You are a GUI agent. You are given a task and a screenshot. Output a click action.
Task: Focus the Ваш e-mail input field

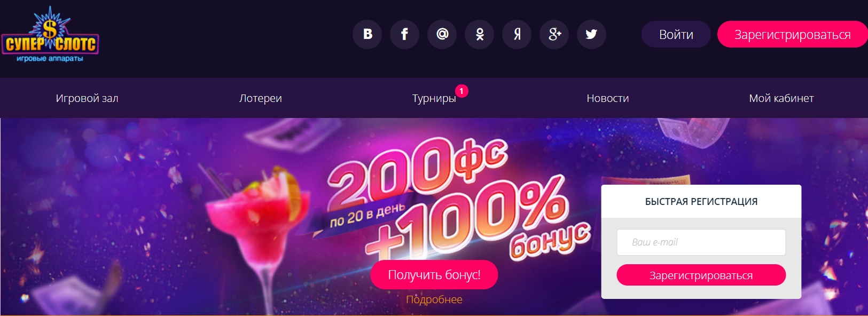pyautogui.click(x=701, y=242)
